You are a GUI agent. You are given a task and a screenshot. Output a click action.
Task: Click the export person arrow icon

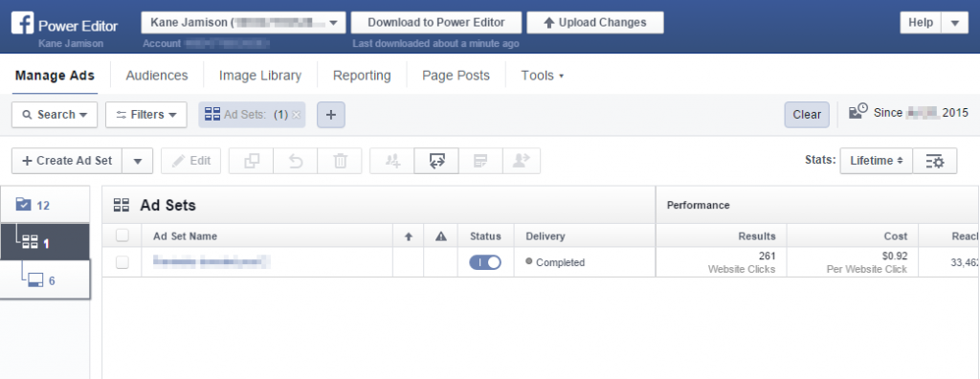[521, 161]
